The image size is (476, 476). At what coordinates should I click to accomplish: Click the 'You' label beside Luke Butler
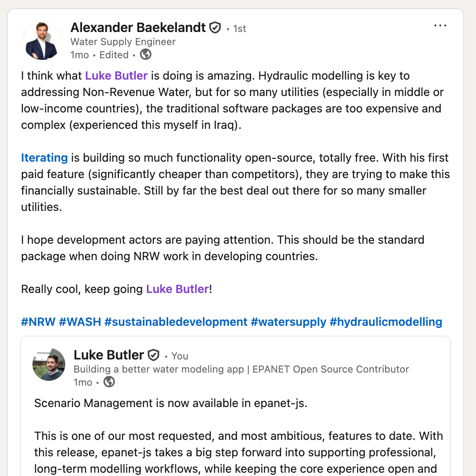tap(179, 356)
